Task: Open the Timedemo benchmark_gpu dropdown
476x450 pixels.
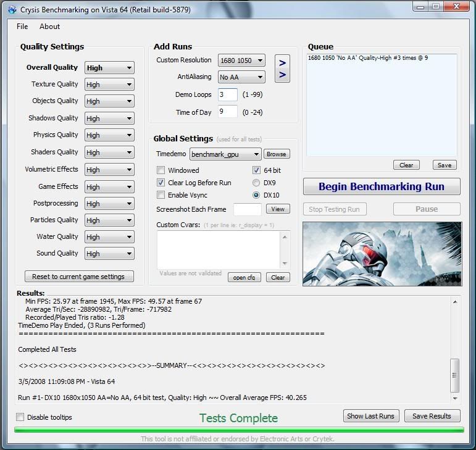Action: click(x=225, y=154)
